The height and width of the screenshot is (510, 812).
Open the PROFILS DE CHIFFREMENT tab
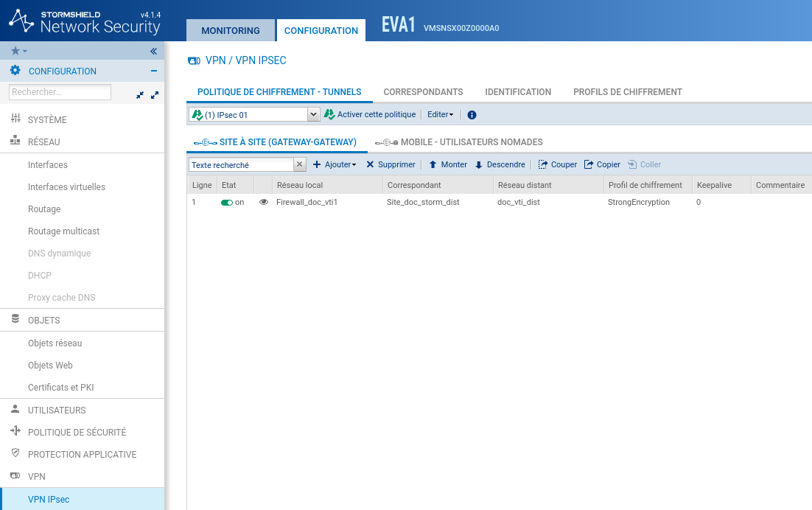point(628,92)
